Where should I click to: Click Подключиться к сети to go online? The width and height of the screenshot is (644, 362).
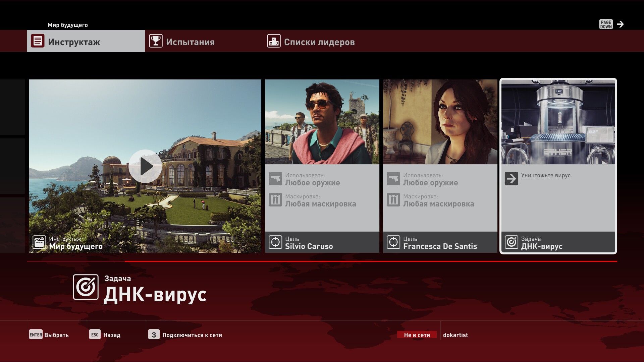pyautogui.click(x=192, y=335)
